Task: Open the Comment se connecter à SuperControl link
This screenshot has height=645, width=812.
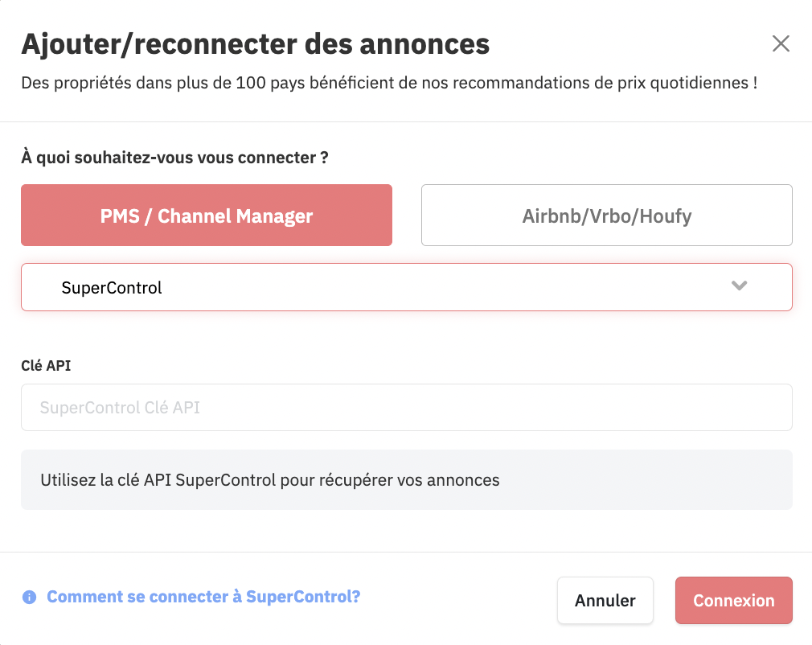Action: [x=203, y=597]
